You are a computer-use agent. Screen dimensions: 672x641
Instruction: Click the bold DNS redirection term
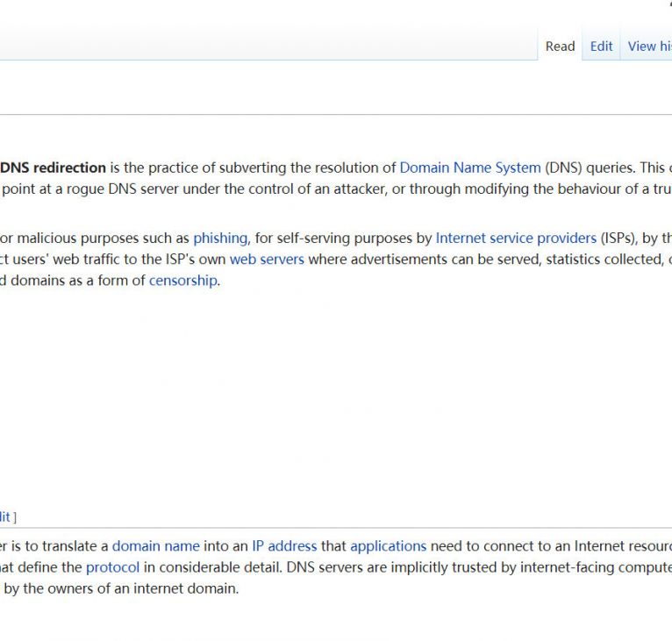pos(53,167)
